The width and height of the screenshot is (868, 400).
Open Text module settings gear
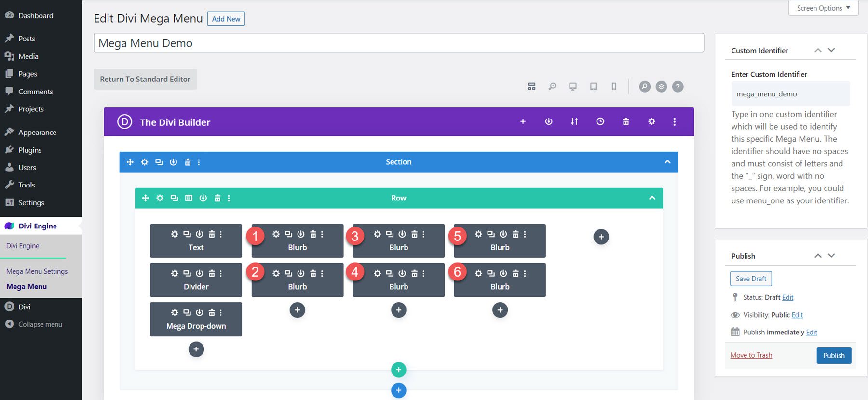tap(175, 234)
